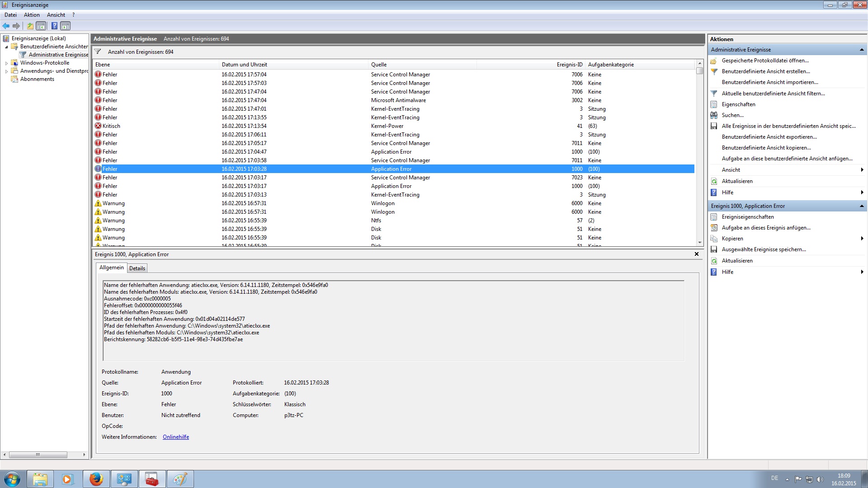Click 'Aufgabe an dieses Ereignis anfügen...'
Viewport: 868px width, 488px height.
pos(766,228)
